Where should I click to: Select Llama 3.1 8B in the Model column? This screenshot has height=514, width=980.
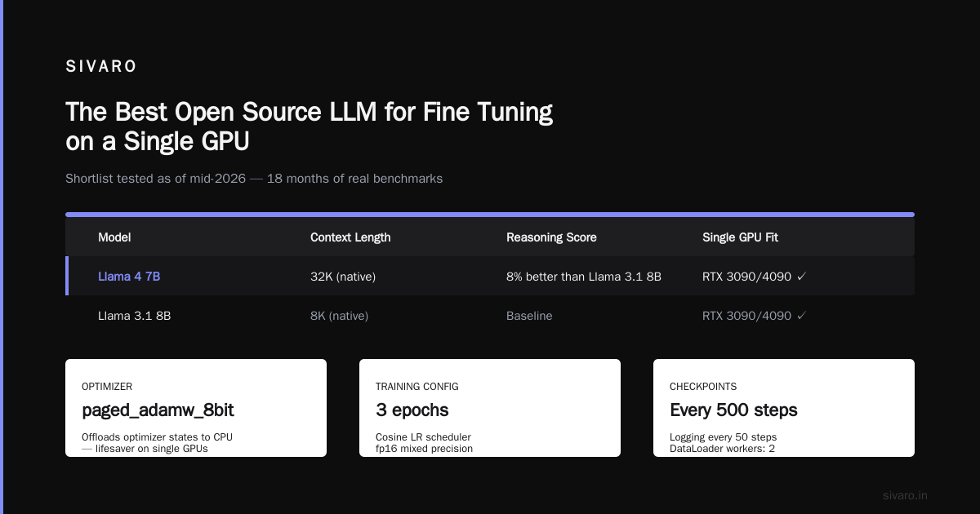[134, 316]
